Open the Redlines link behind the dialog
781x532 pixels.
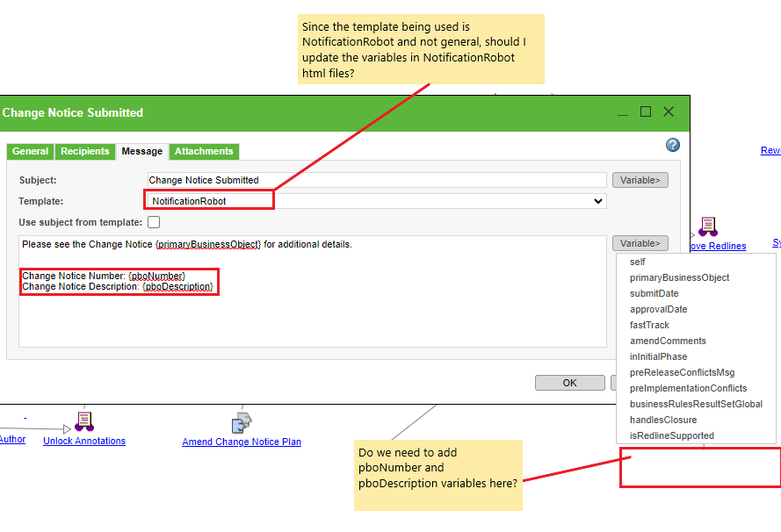click(x=718, y=247)
